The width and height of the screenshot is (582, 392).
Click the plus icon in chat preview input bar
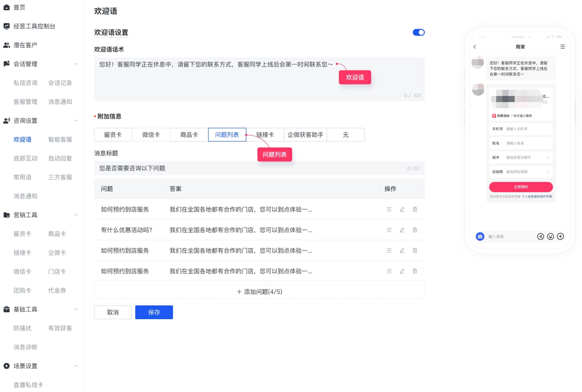click(560, 236)
